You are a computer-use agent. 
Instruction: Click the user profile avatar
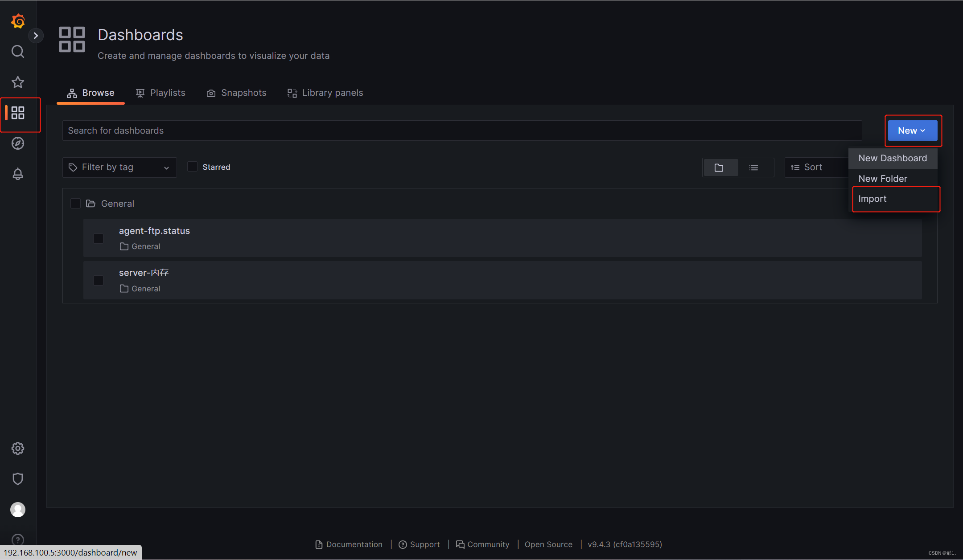pos(18,509)
